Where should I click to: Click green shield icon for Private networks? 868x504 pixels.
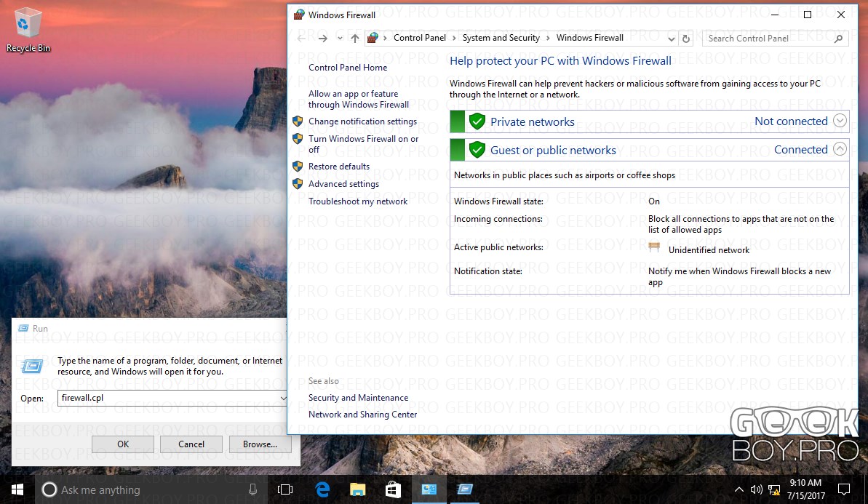click(x=477, y=121)
